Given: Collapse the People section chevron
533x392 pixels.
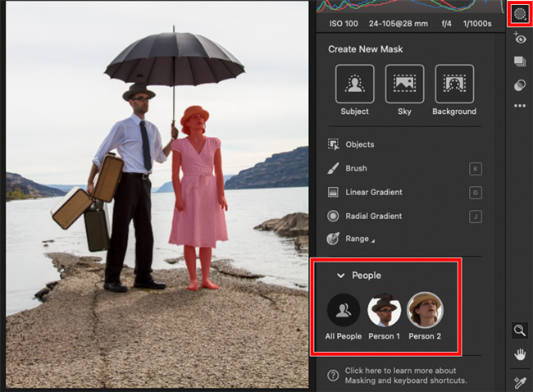Looking at the screenshot, I should [x=340, y=276].
